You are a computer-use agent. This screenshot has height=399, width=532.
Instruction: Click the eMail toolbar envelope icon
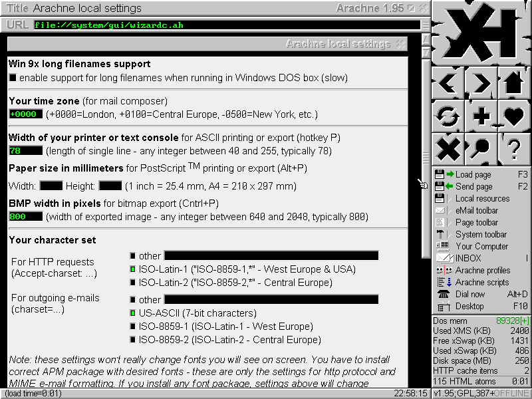click(440, 210)
